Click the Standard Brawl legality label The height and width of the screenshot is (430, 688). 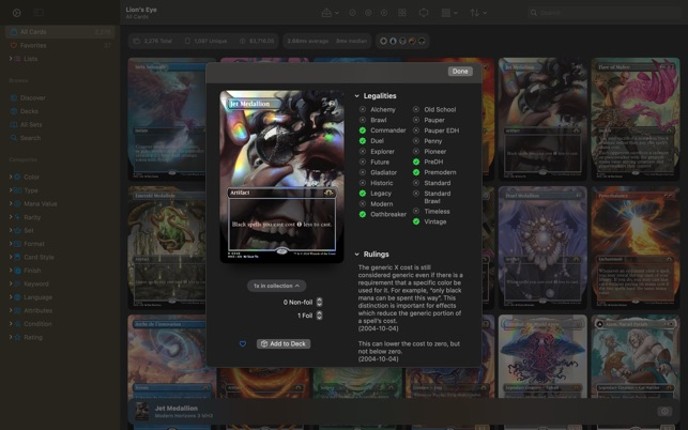point(437,197)
